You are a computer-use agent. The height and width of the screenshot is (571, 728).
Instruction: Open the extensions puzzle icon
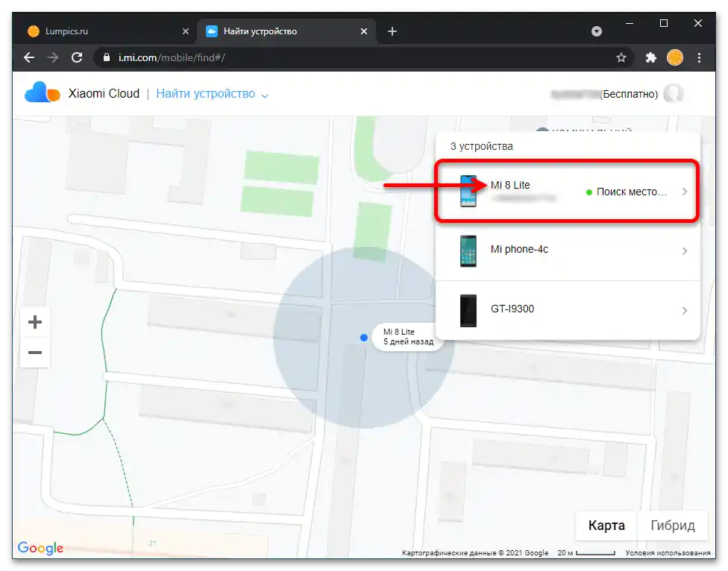[651, 57]
